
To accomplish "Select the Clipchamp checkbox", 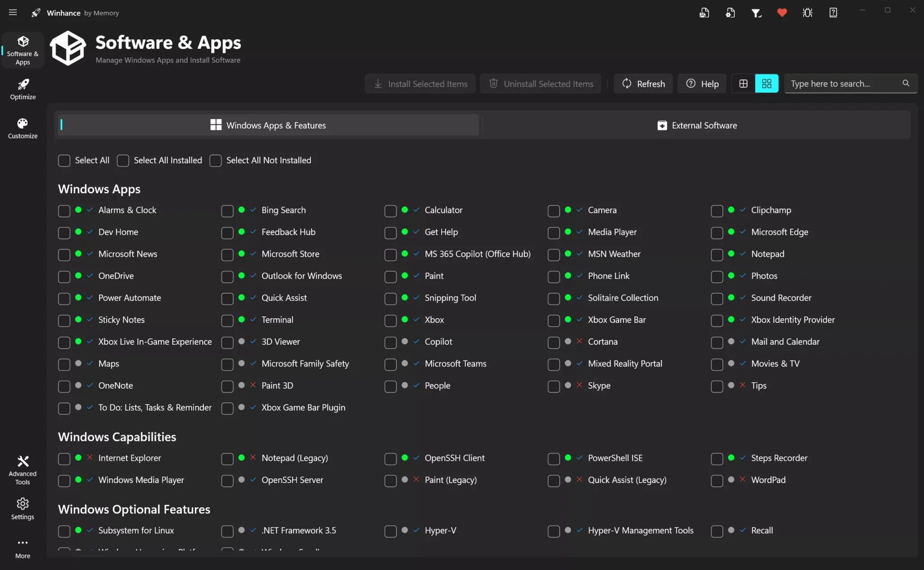I will pos(717,211).
